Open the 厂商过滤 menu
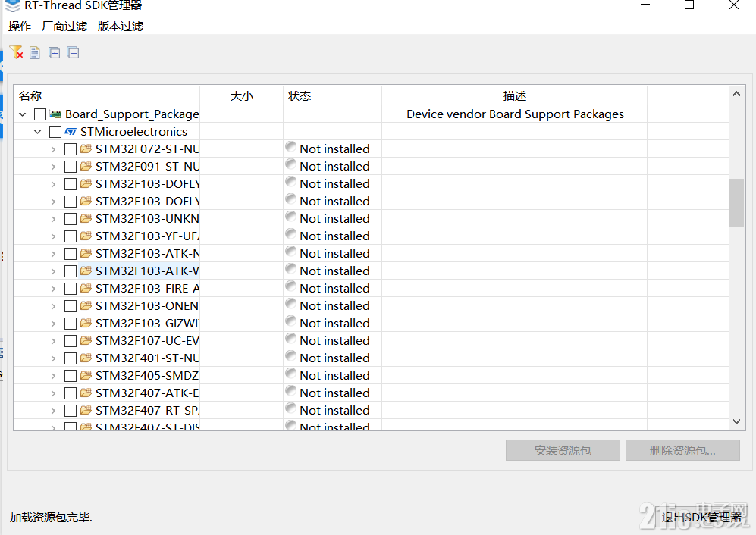The height and width of the screenshot is (535, 756). point(64,26)
